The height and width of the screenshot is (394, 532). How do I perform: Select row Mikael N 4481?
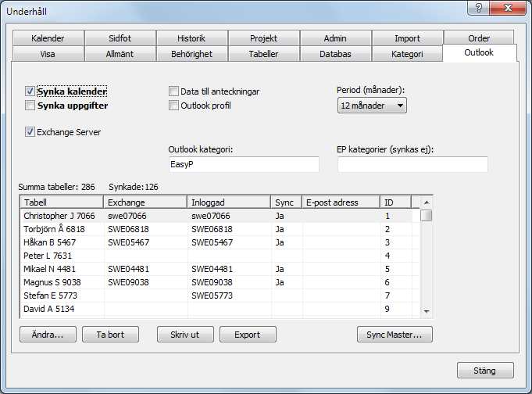click(220, 269)
